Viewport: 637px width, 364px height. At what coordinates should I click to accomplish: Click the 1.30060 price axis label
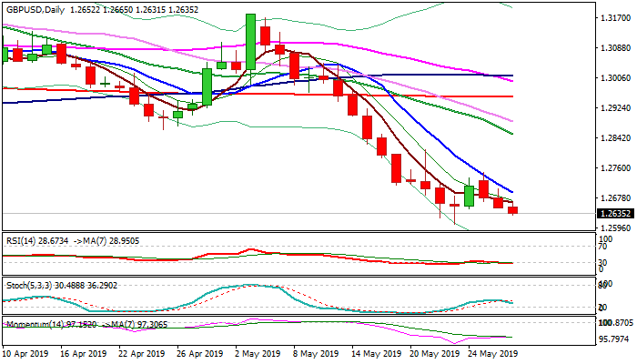pos(614,78)
